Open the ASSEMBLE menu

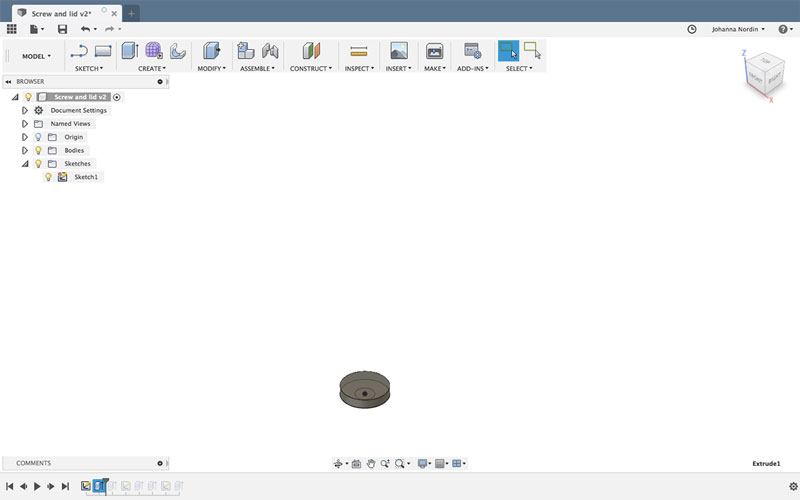point(257,68)
